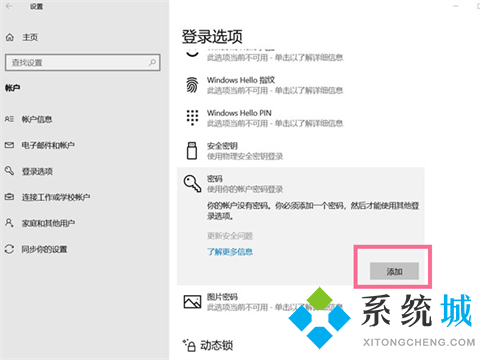Click the 使用你的帐户密码登录 description text

(245, 189)
